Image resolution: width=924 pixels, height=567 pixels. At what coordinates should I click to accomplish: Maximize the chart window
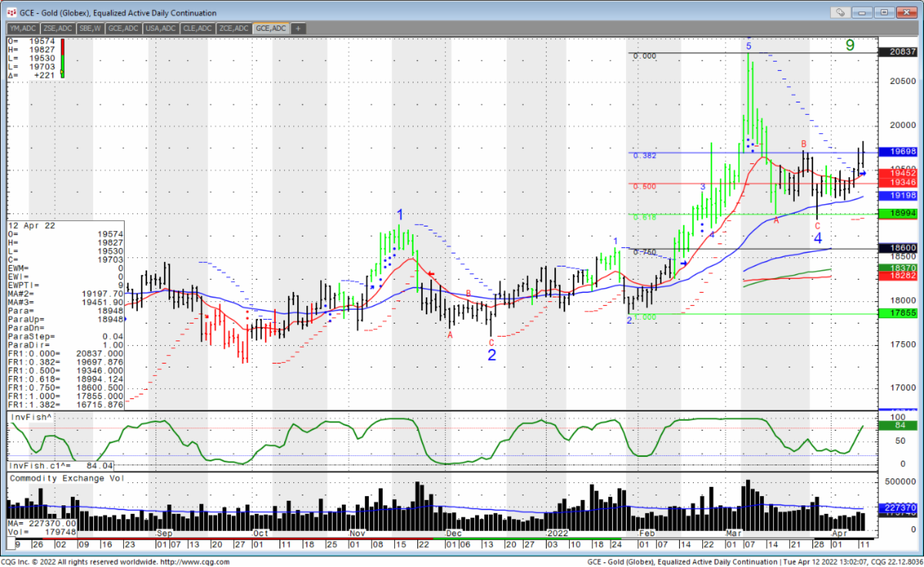coord(884,12)
